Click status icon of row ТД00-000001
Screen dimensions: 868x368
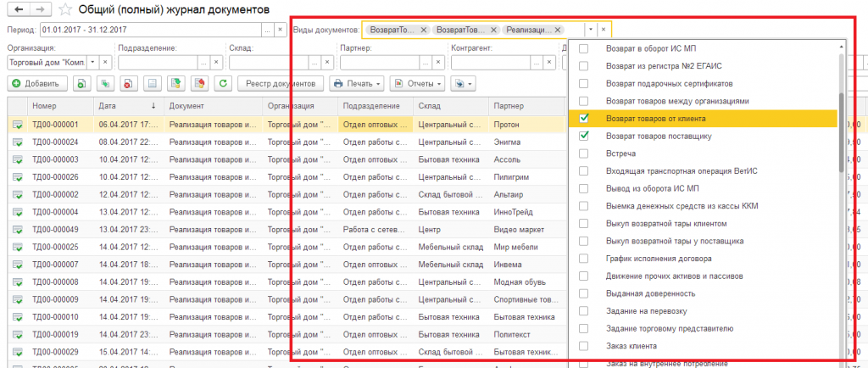click(18, 125)
